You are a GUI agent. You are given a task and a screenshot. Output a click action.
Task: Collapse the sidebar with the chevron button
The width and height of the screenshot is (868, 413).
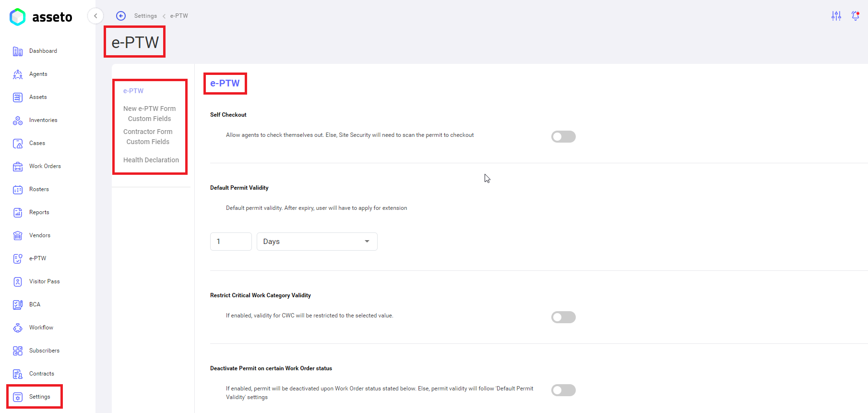pyautogui.click(x=95, y=16)
